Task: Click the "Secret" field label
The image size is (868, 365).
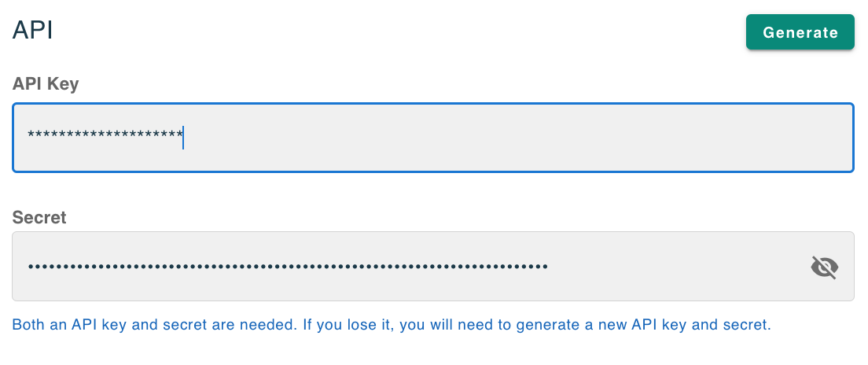Action: click(39, 217)
